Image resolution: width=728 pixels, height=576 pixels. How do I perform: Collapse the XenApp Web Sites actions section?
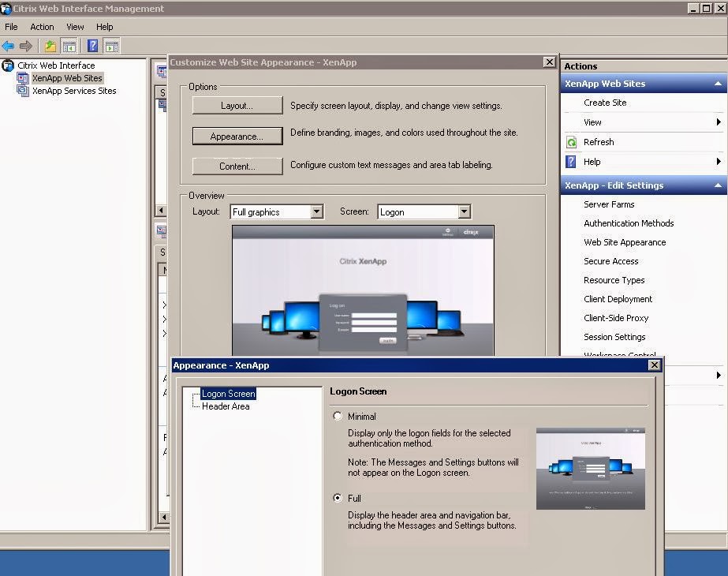pyautogui.click(x=718, y=84)
